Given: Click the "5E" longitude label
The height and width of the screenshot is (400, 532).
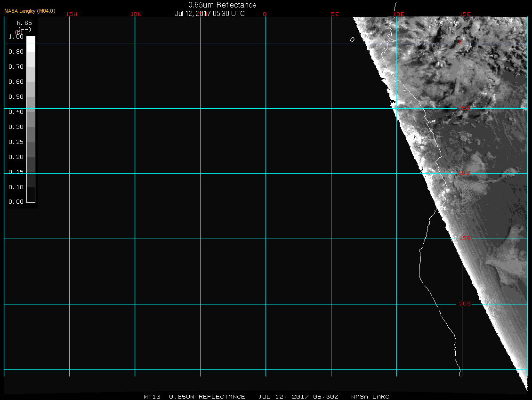Looking at the screenshot, I should point(335,14).
